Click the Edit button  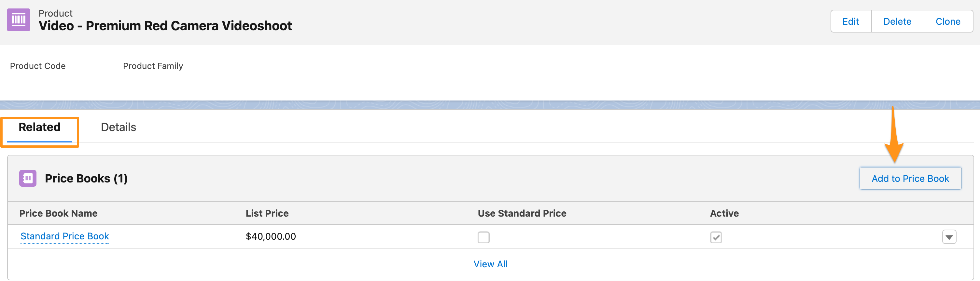pos(850,21)
